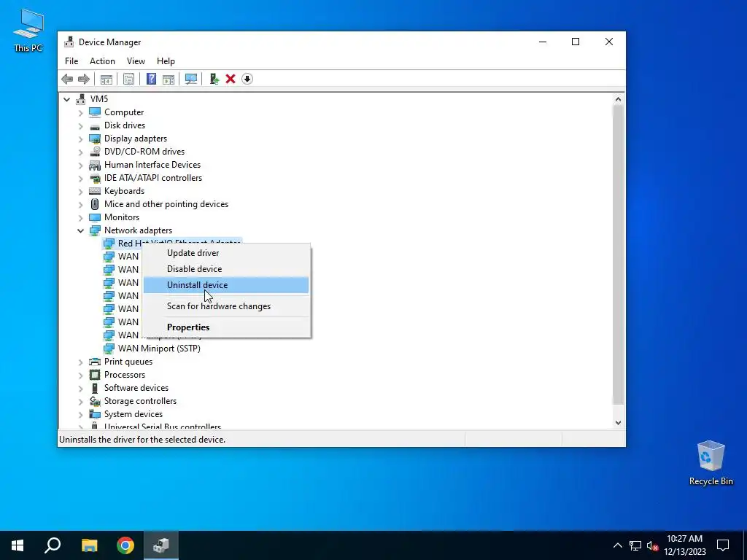Click the Back arrow in the toolbar
Viewport: 747px width, 560px height.
67,79
